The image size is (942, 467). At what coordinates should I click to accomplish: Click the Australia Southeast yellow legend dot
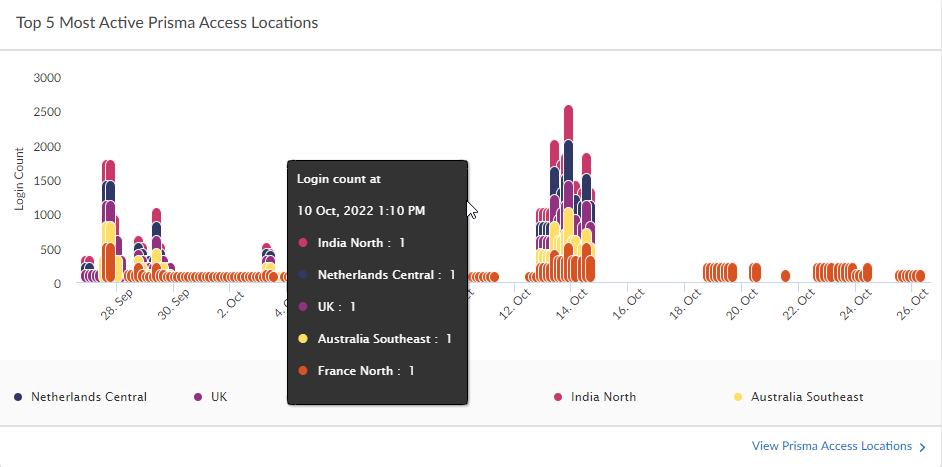[x=738, y=397]
